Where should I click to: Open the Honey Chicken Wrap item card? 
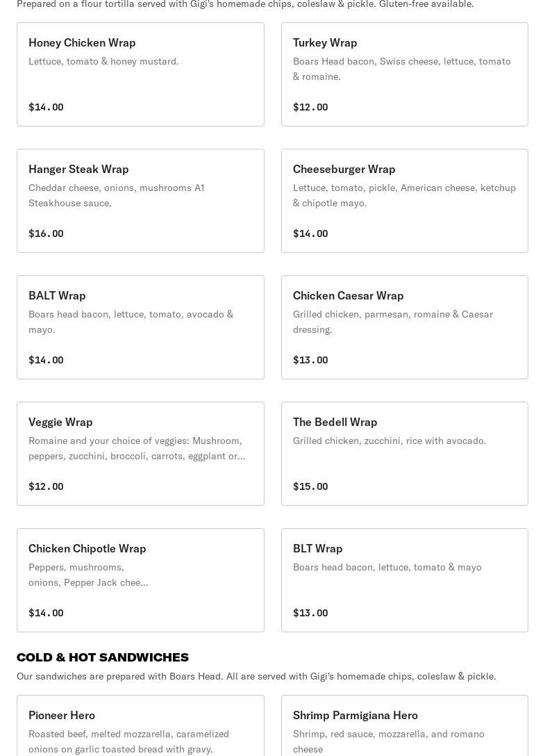coord(140,74)
